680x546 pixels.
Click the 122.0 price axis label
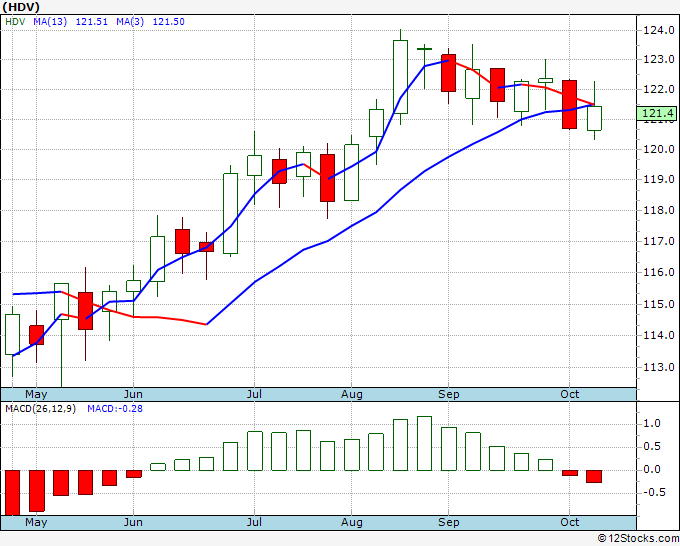pos(659,89)
